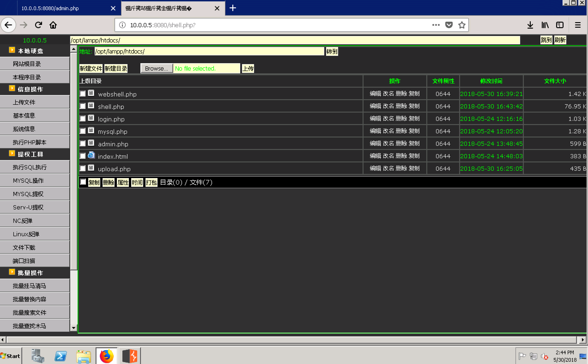
Task: Click the sidebar scrollbar down arrow
Action: coord(73,328)
